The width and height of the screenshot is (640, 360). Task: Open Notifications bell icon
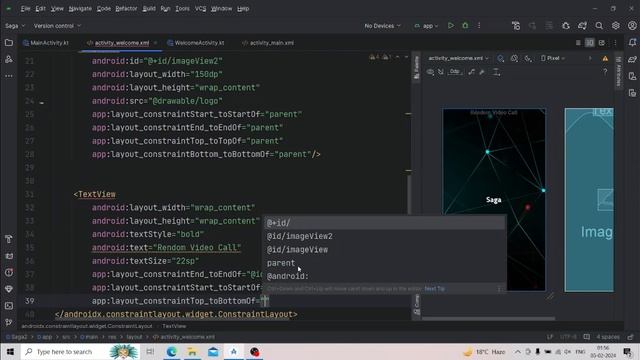[632, 42]
